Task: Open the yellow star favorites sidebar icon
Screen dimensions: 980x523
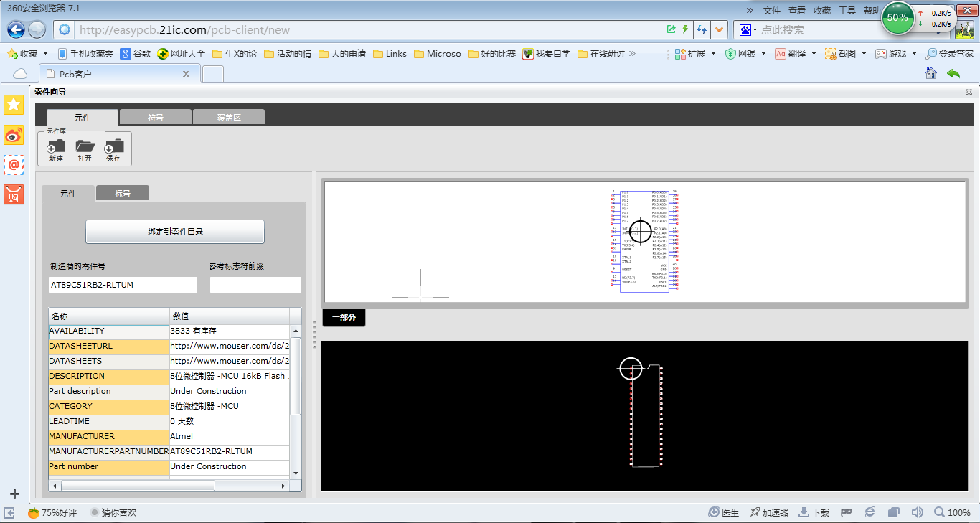Action: 14,105
